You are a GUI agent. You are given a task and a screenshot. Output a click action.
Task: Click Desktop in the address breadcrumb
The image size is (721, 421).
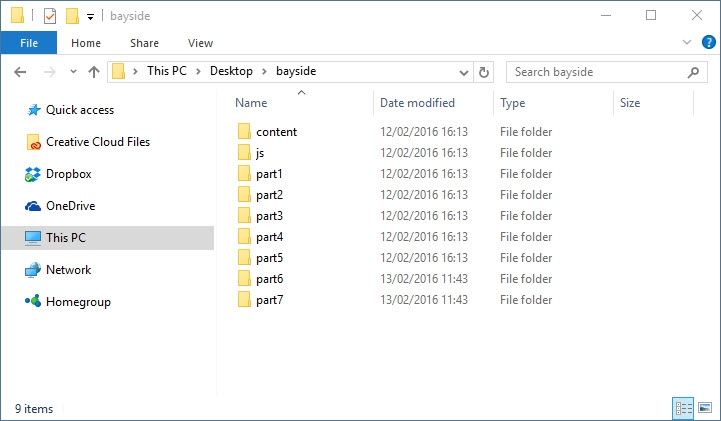[x=231, y=72]
